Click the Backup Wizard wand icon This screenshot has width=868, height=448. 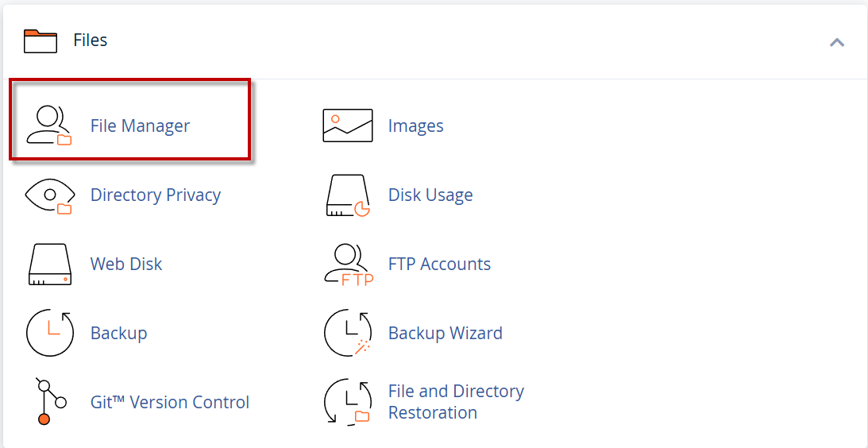[x=349, y=334]
